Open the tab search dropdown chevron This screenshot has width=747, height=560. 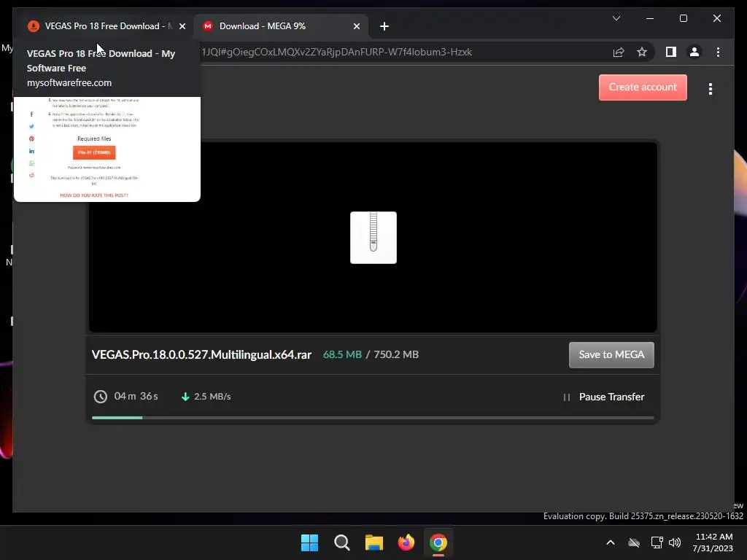(x=616, y=18)
